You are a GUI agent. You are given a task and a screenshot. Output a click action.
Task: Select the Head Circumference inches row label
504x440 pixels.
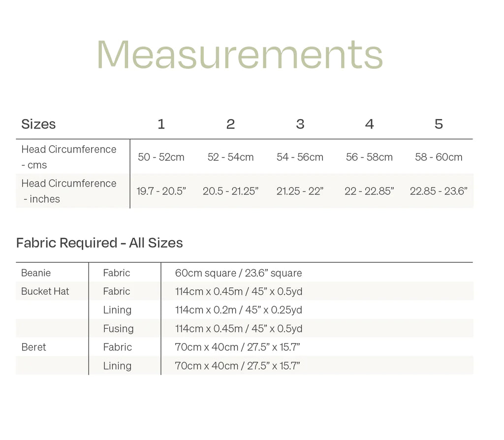(68, 191)
